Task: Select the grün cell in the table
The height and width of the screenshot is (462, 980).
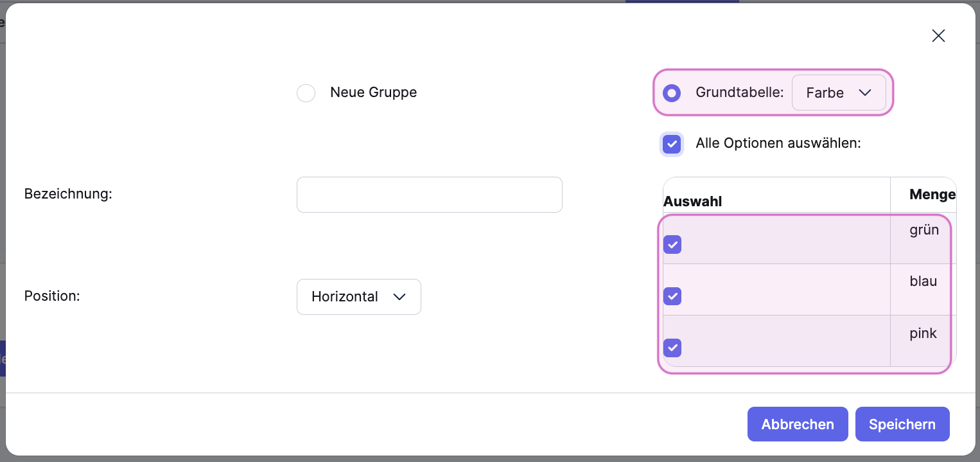Action: [x=924, y=230]
